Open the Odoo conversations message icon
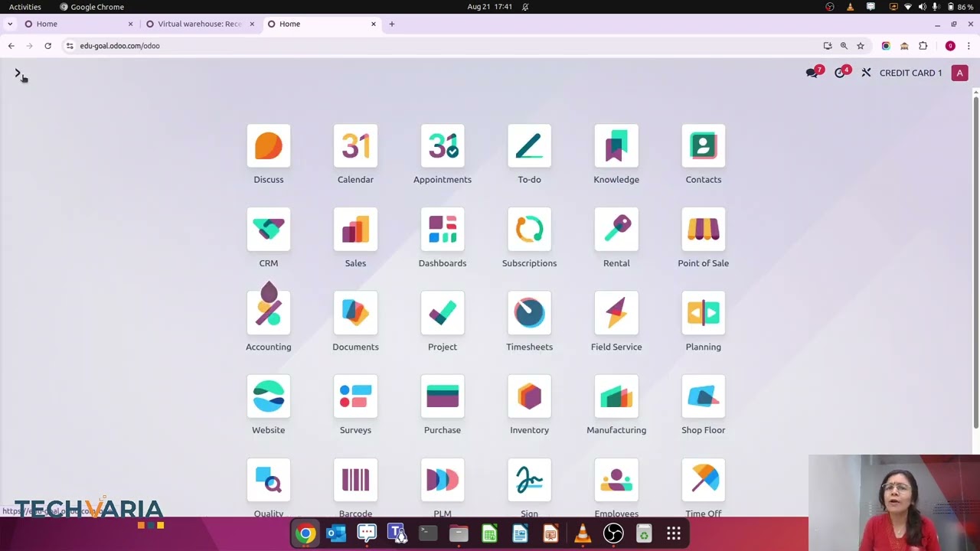980x551 pixels. click(x=813, y=73)
